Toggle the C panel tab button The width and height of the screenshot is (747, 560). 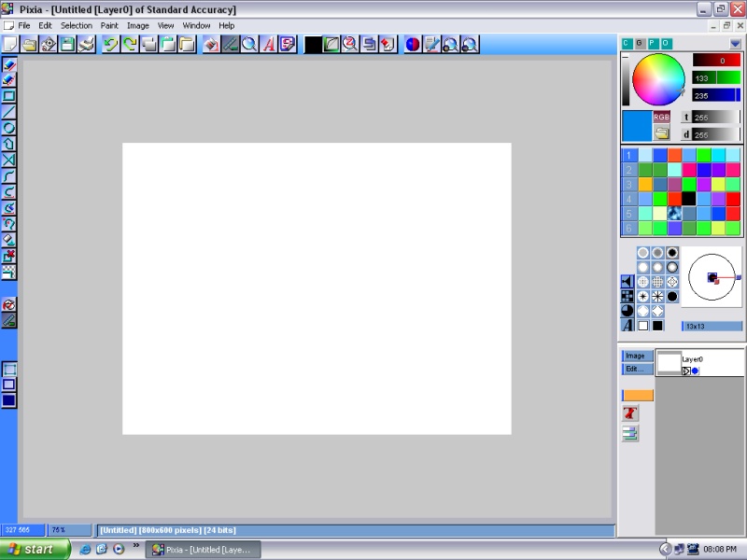click(627, 43)
